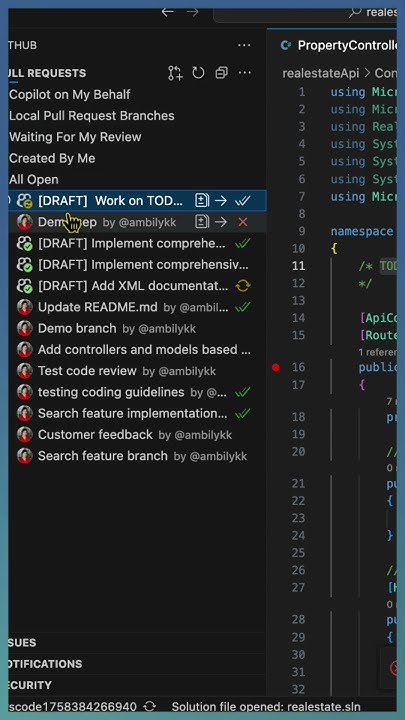Screen dimensions: 405x720
Task: Toggle the breakpoint on line 16
Action: 276,367
